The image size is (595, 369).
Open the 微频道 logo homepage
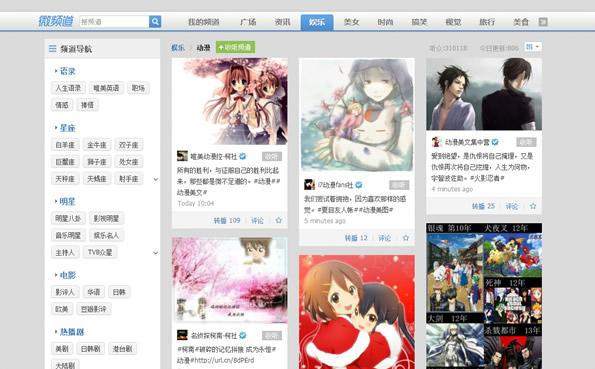(56, 21)
